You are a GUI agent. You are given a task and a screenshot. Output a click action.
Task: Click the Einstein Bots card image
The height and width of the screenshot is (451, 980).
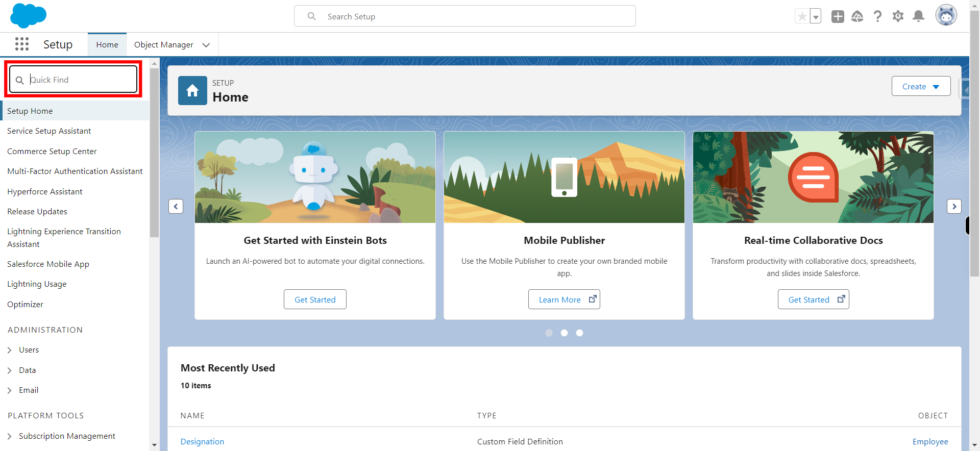315,177
